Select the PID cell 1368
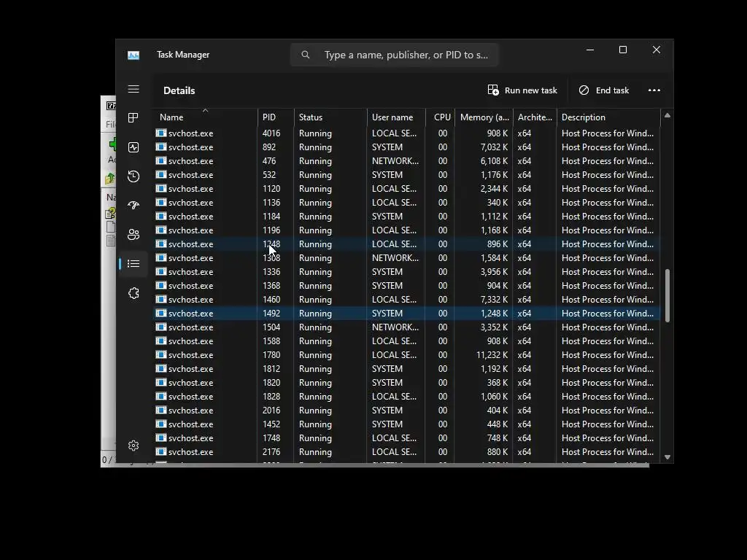747x560 pixels. [271, 286]
